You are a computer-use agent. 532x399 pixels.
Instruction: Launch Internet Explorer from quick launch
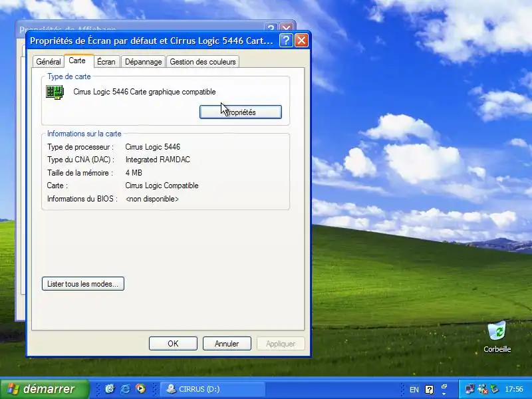(125, 389)
